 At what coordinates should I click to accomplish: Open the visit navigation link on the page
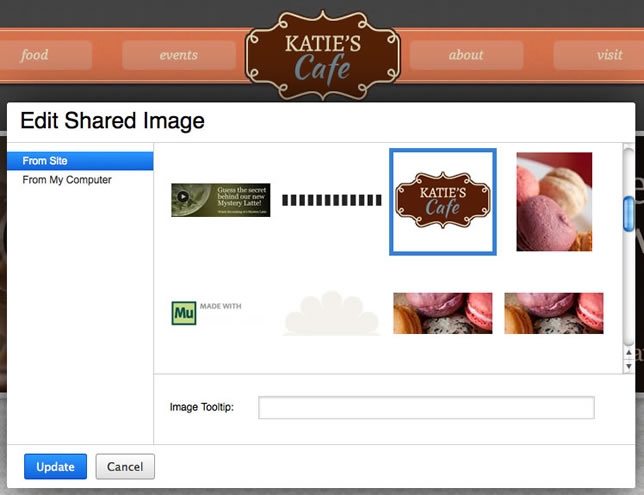(610, 55)
